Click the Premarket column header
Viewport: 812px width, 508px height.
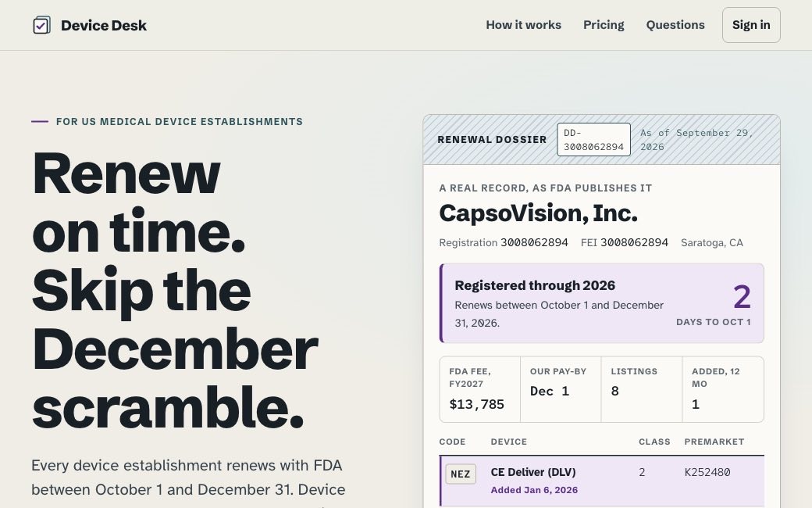pyautogui.click(x=714, y=442)
